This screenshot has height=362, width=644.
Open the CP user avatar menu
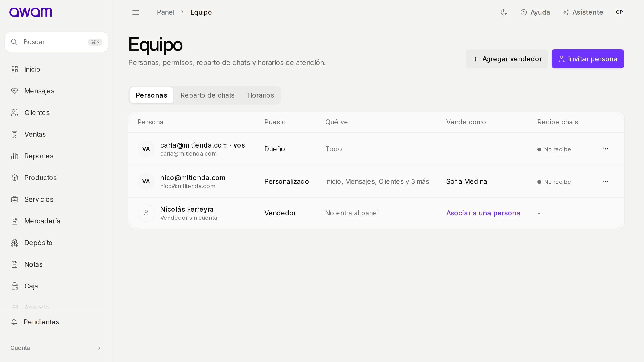point(619,12)
